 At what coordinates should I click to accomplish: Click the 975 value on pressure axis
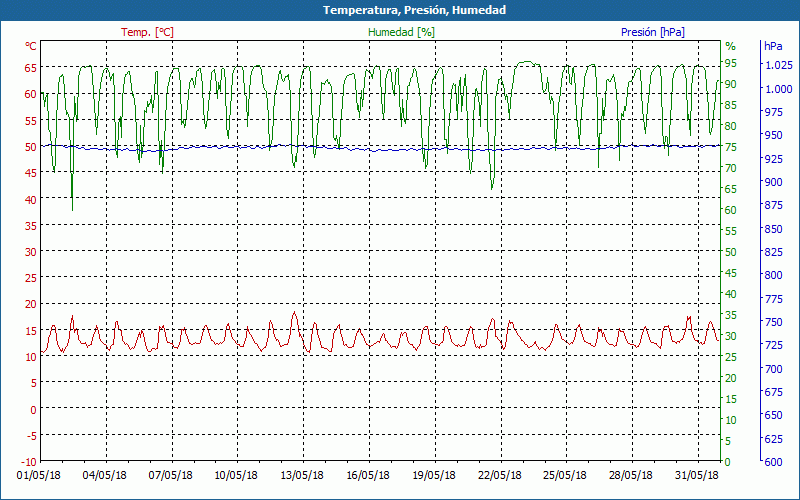(x=773, y=112)
